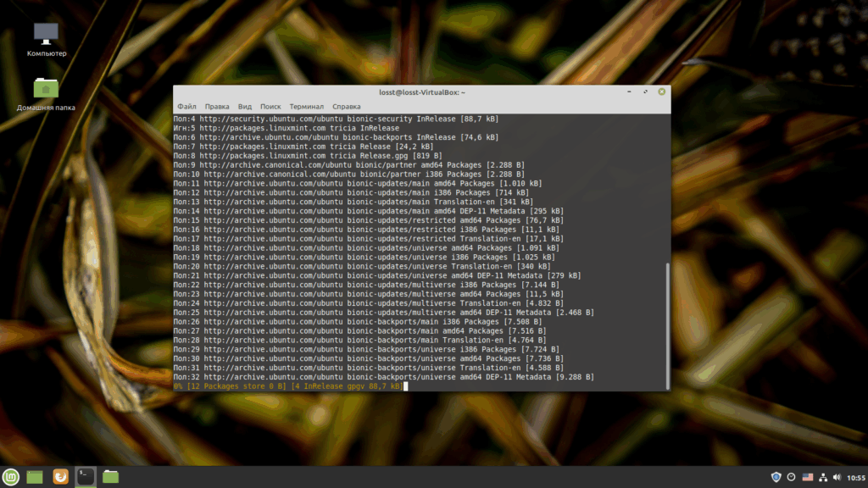The width and height of the screenshot is (868, 488).
Task: Open the file manager folder icon in taskbar
Action: click(x=111, y=476)
